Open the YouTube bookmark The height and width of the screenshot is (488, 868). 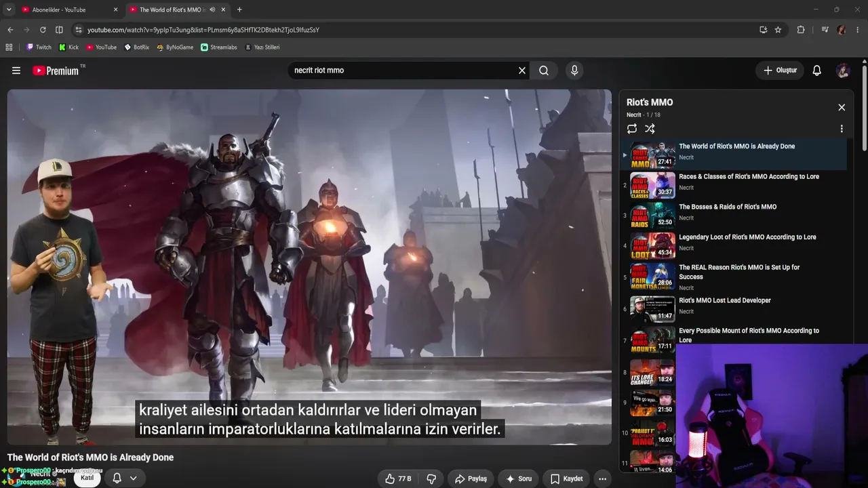(101, 47)
